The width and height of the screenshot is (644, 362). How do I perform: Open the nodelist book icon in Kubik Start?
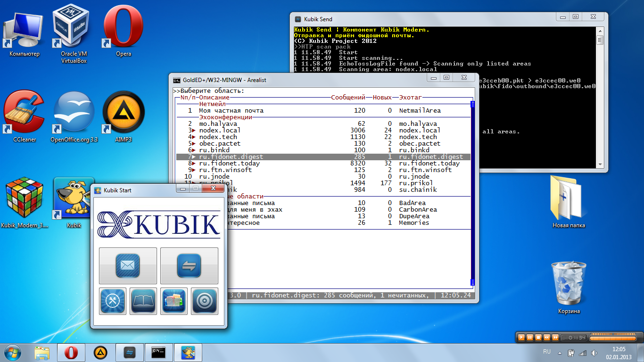coord(143,301)
